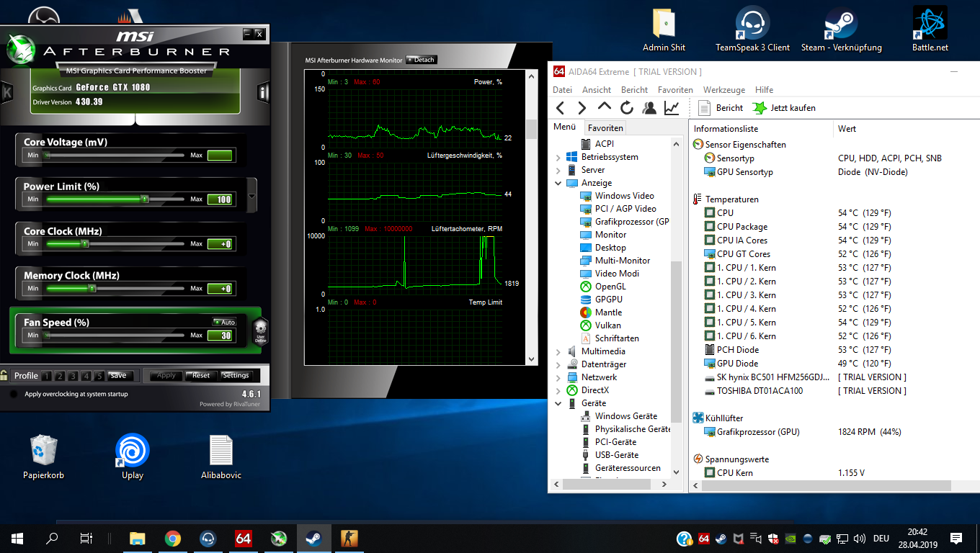Click AIDA64 up-level arrow icon
This screenshot has height=553, width=980.
coord(605,107)
